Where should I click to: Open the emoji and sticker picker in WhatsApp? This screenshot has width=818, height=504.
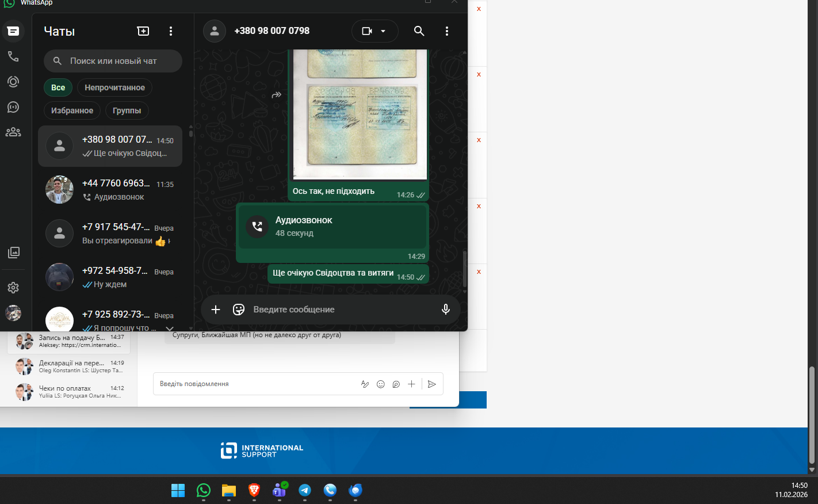pyautogui.click(x=239, y=310)
